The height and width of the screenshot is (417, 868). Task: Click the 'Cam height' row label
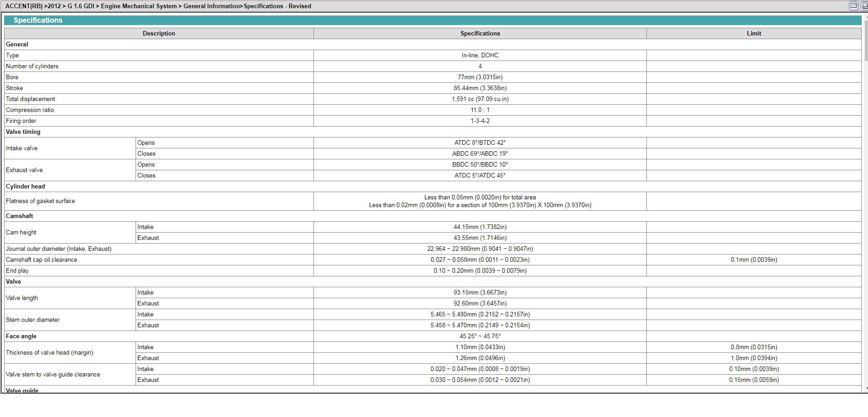point(21,232)
